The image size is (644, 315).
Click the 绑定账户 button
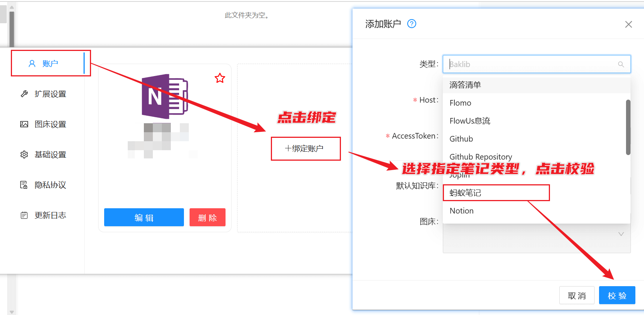(304, 148)
